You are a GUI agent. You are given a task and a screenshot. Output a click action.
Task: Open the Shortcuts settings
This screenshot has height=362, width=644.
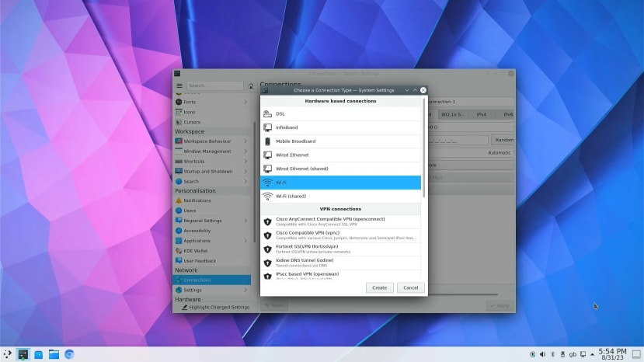[212, 161]
